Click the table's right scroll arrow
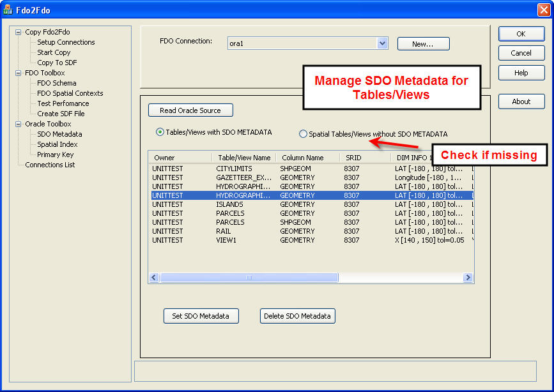The height and width of the screenshot is (392, 554). tap(468, 278)
